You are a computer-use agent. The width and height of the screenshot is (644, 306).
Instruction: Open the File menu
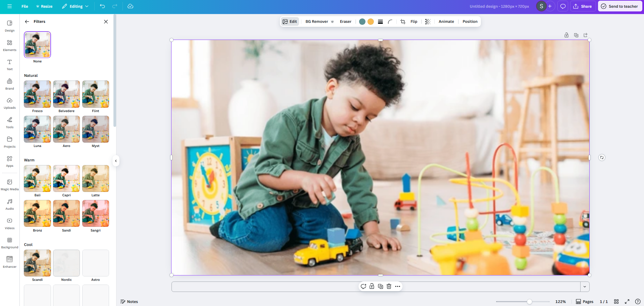click(24, 6)
